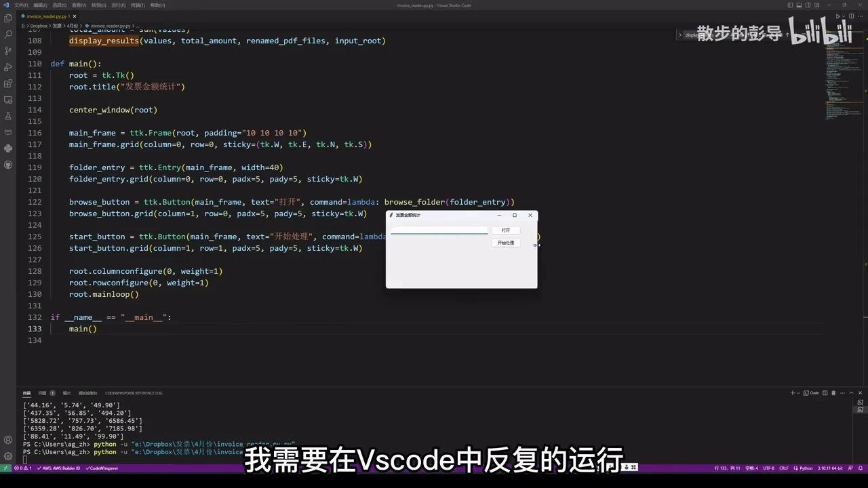Switch to the CODEWHISPERER REFERENCE LOG tab

pyautogui.click(x=134, y=393)
